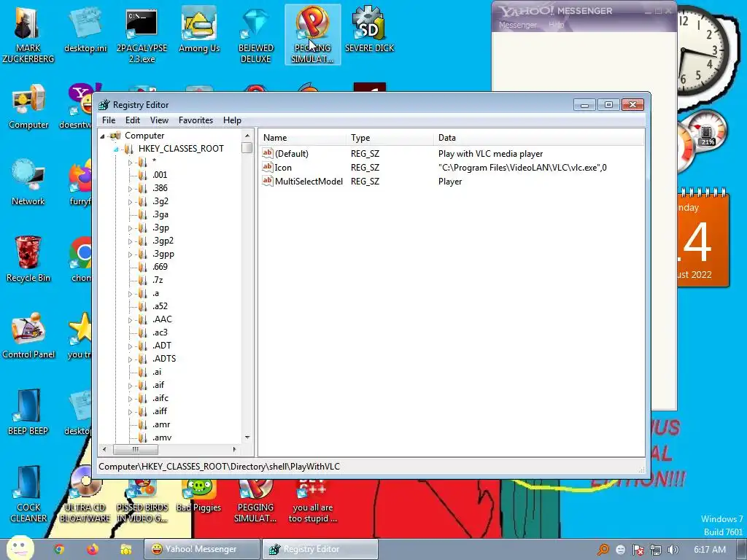Select the COCK CLEANER desktop icon
The height and width of the screenshot is (560, 747).
click(x=28, y=494)
